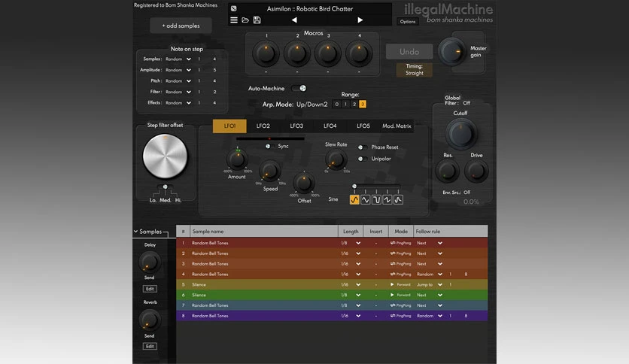Toggle the Unipolar switch
The height and width of the screenshot is (364, 629).
coord(362,159)
